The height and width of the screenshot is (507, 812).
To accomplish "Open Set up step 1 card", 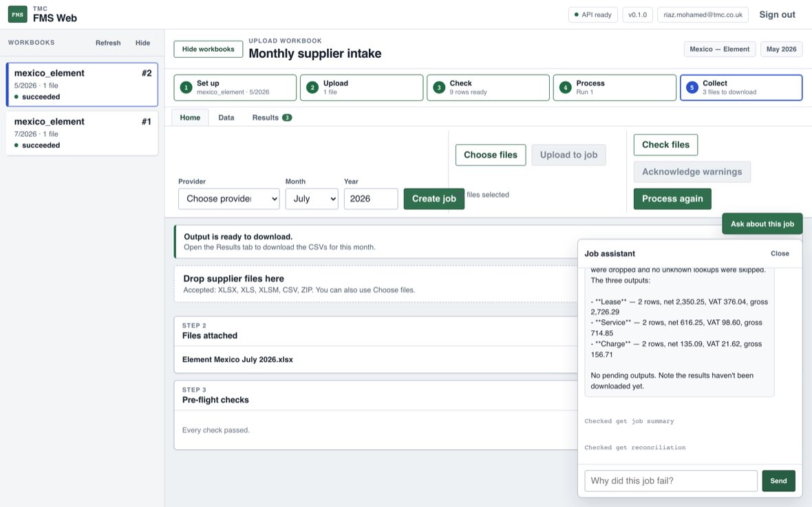I will pos(235,87).
